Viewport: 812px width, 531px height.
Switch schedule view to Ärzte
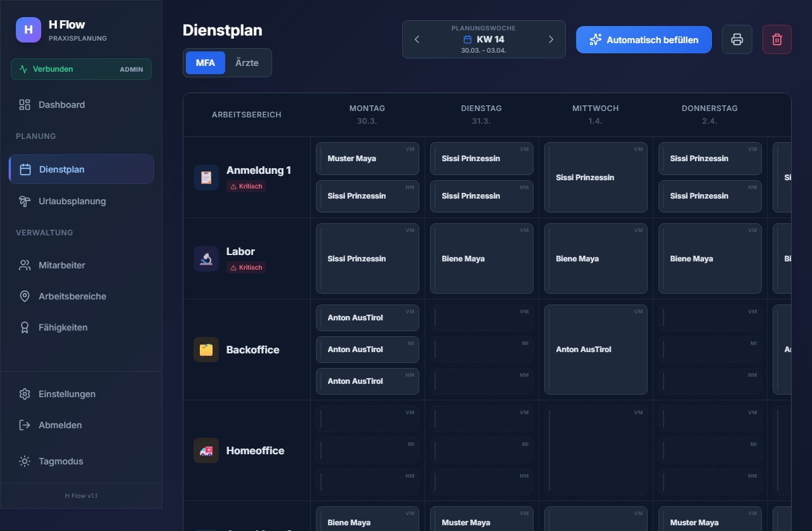[x=247, y=63]
